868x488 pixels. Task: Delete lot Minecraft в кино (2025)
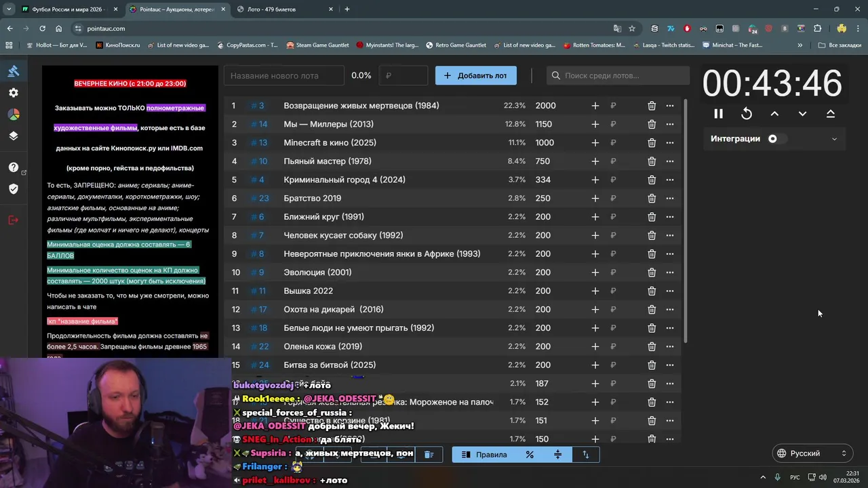(x=652, y=142)
